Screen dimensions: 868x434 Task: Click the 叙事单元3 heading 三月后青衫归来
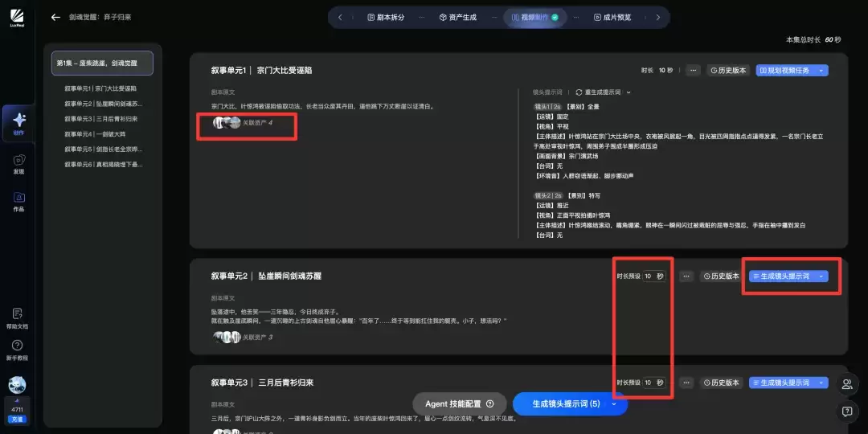coord(285,383)
